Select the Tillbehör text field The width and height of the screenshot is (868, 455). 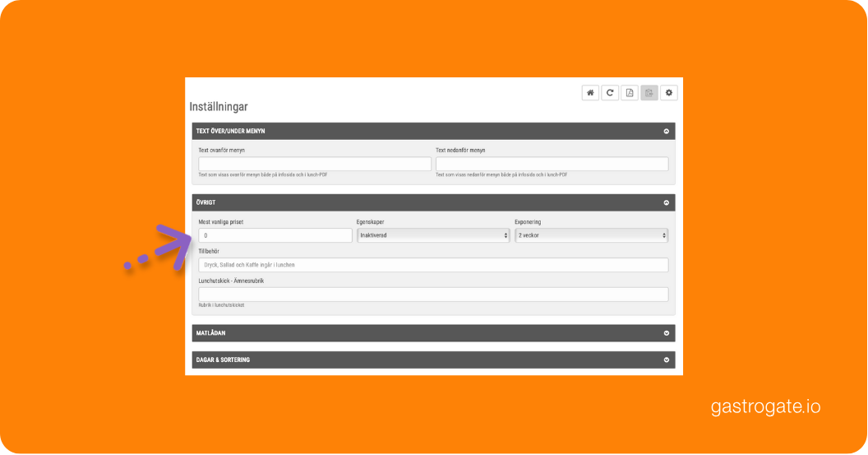433,265
